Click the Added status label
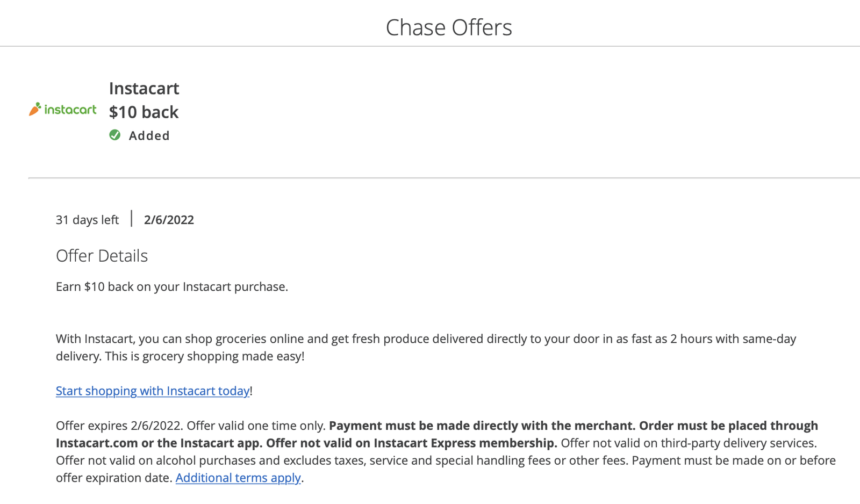 pos(149,135)
